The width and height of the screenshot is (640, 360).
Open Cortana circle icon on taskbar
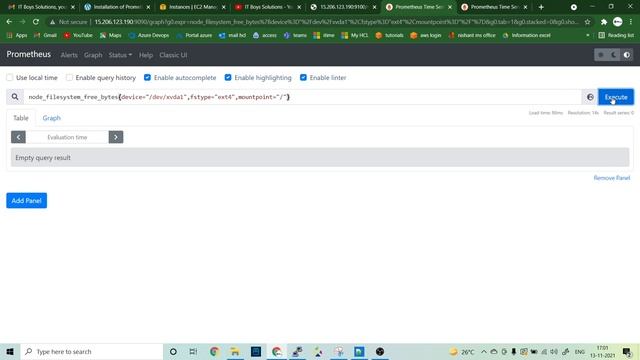pyautogui.click(x=173, y=351)
